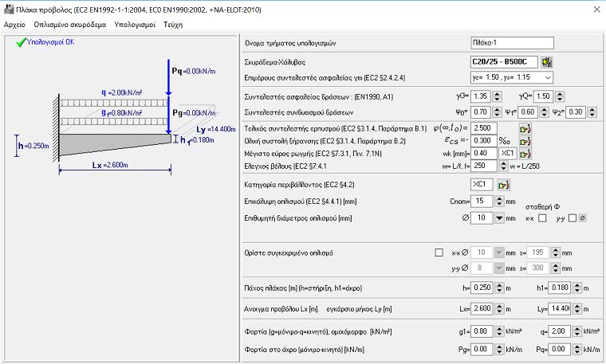This screenshot has height=364, width=606.
Task: Click Ly =14.400m label in diagram
Action: pyautogui.click(x=215, y=129)
